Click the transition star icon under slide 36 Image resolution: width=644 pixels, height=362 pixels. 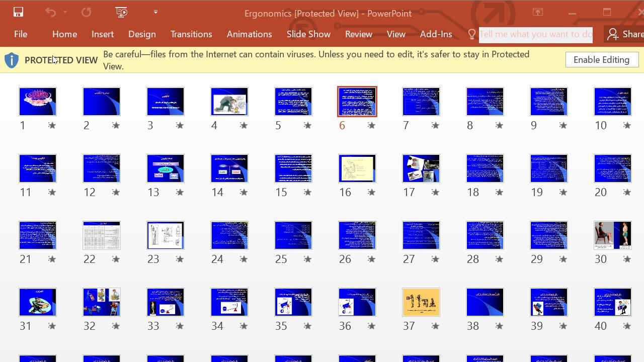[371, 326]
